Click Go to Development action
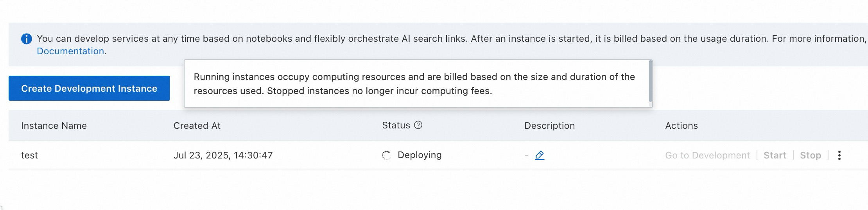 [x=707, y=155]
